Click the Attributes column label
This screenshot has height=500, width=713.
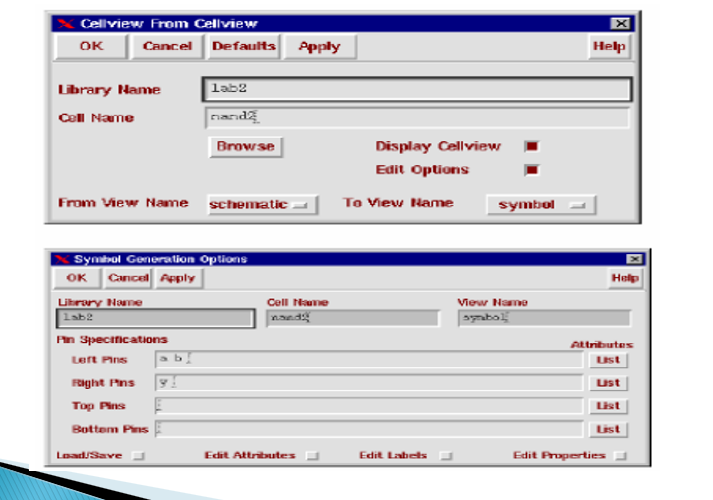pos(602,345)
